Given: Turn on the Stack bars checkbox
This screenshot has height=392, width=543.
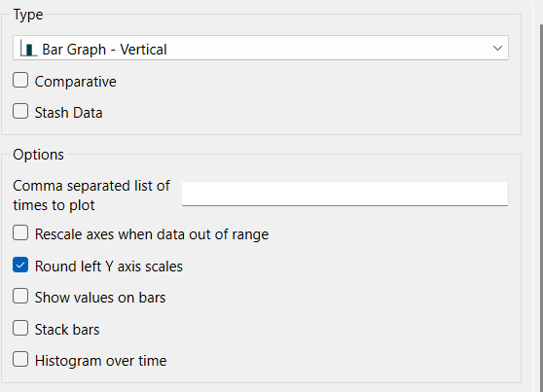Looking at the screenshot, I should pyautogui.click(x=20, y=328).
